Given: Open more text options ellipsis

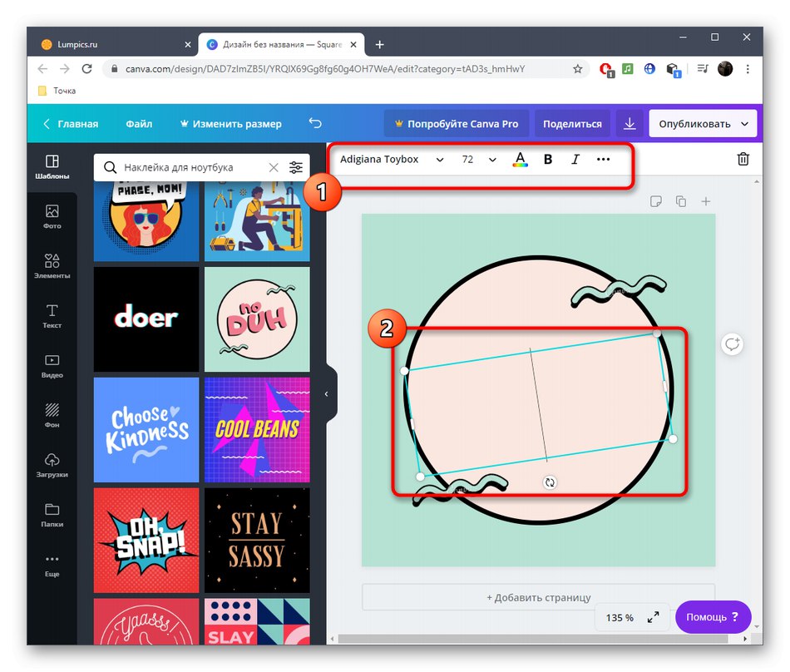Looking at the screenshot, I should 603,159.
